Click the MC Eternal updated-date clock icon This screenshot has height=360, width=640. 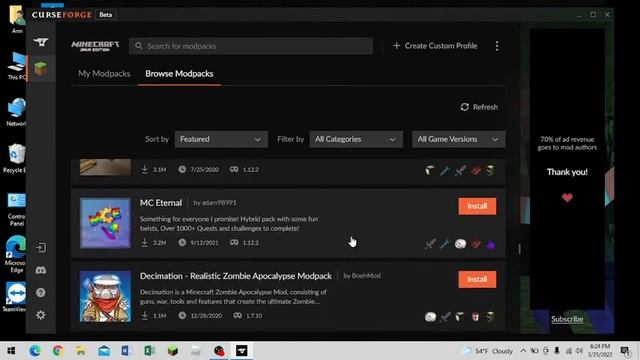[182, 242]
